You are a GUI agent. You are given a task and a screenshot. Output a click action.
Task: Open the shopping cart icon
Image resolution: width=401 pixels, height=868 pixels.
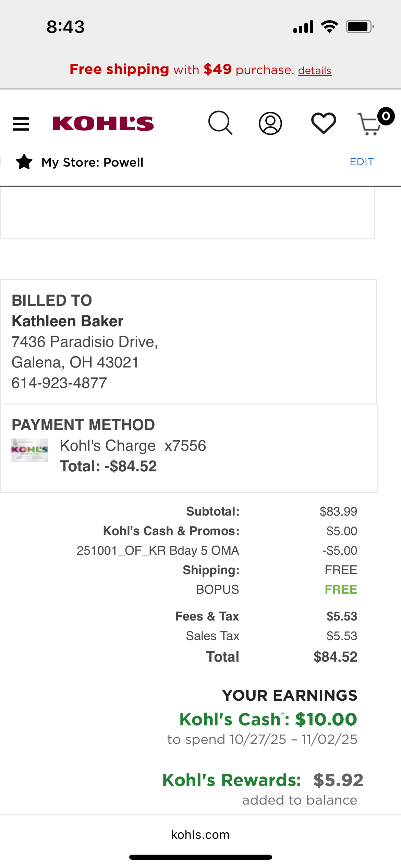click(369, 124)
